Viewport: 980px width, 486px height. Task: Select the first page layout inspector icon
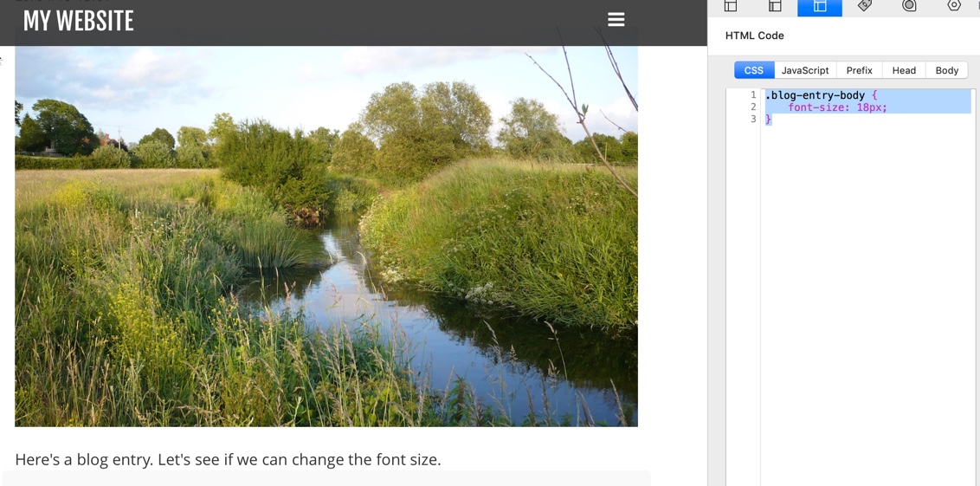(730, 5)
